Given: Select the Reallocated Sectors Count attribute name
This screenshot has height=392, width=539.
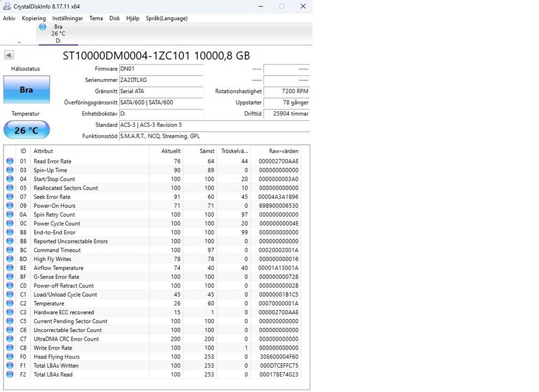Looking at the screenshot, I should tap(66, 188).
